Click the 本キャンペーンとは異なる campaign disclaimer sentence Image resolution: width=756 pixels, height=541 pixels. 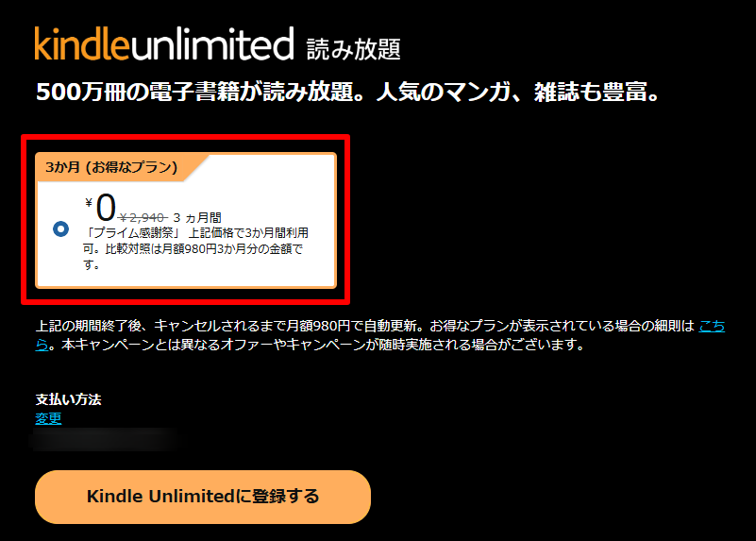tap(323, 345)
